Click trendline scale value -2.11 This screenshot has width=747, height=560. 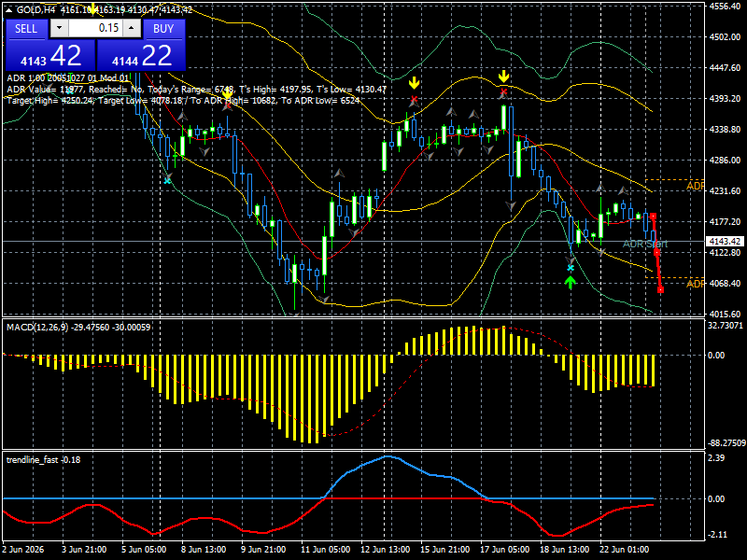[717, 535]
